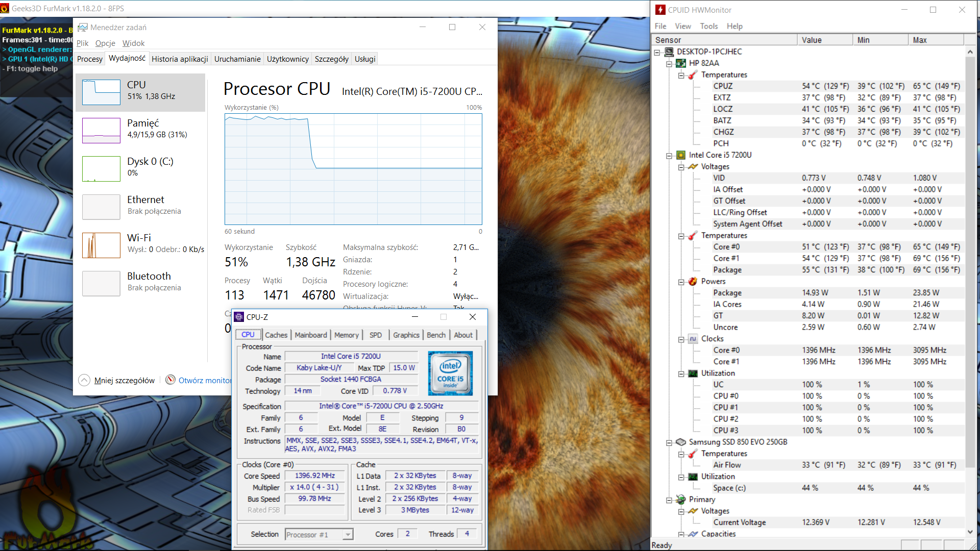Click the Max column header
This screenshot has height=551, width=980.
[x=936, y=40]
